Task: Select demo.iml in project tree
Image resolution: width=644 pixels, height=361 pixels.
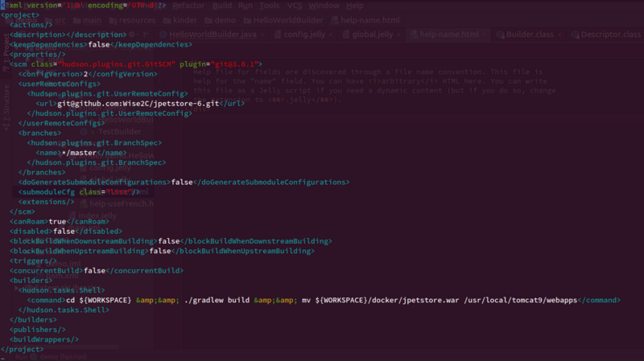Action: click(64, 264)
